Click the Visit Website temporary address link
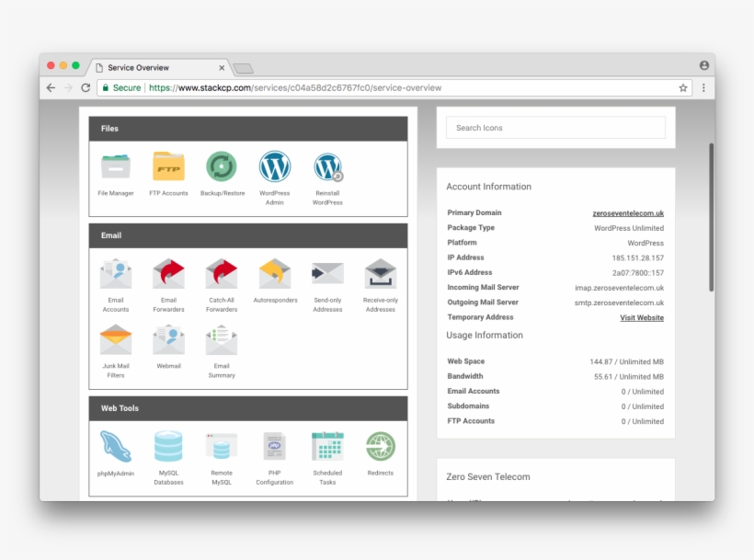 641,317
